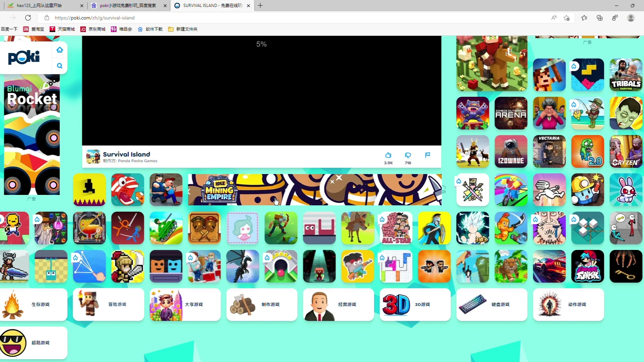The width and height of the screenshot is (644, 362).
Task: Open the 3D游戏 category
Action: pyautogui.click(x=415, y=305)
